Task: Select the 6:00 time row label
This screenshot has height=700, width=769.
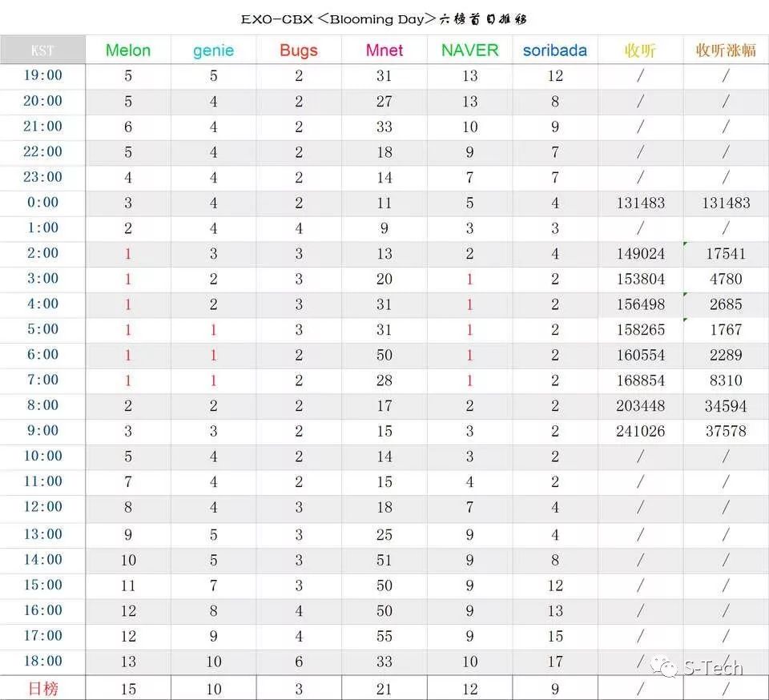Action: 42,354
